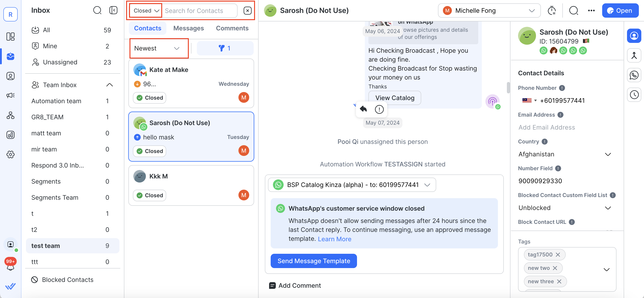Open the Reports chart icon in sidebar
644x298 pixels.
[11, 135]
